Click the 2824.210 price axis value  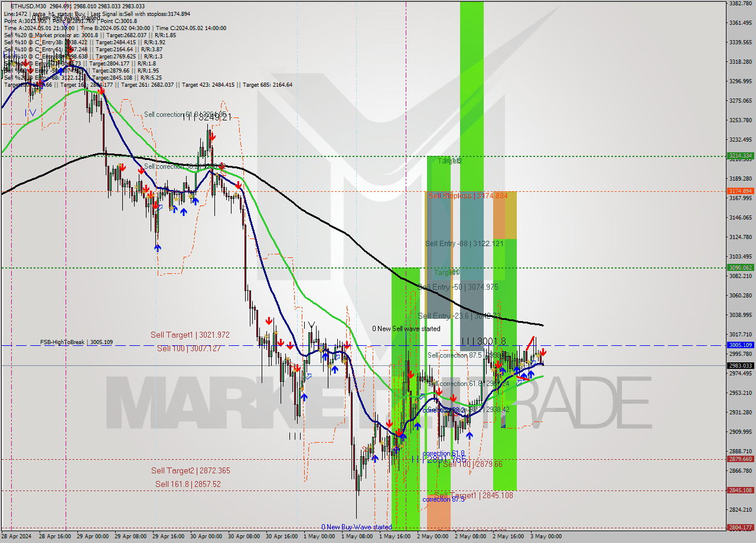coord(740,509)
